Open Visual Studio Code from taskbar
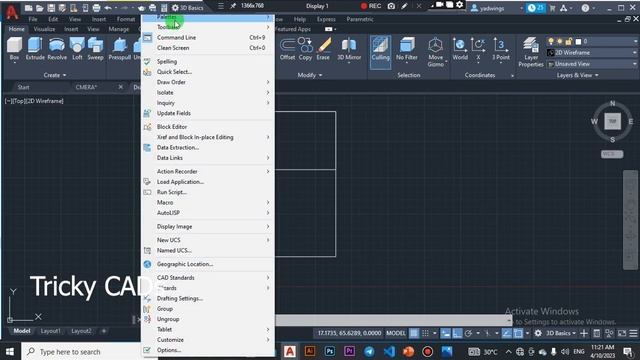The height and width of the screenshot is (360, 640). coord(389,351)
